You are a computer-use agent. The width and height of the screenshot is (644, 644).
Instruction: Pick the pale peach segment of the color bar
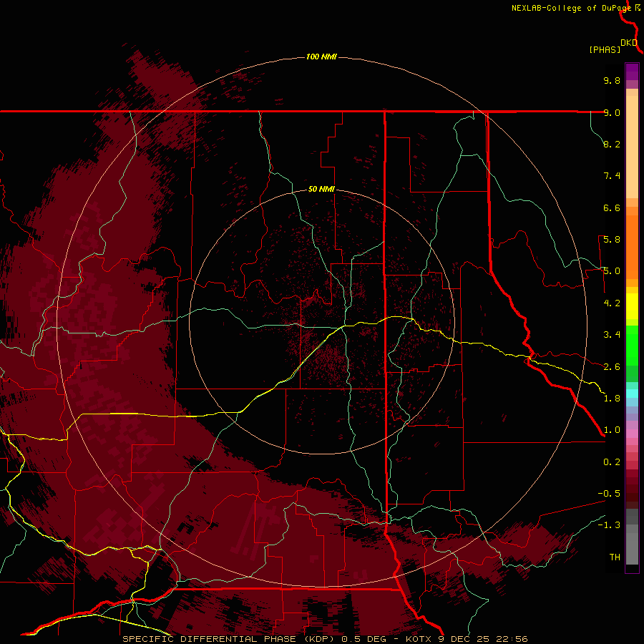[632, 147]
